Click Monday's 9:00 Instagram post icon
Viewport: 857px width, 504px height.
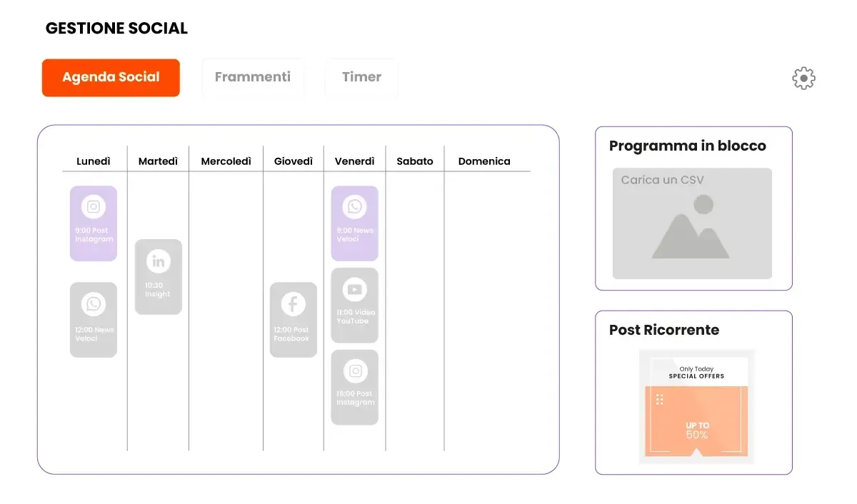coord(94,207)
